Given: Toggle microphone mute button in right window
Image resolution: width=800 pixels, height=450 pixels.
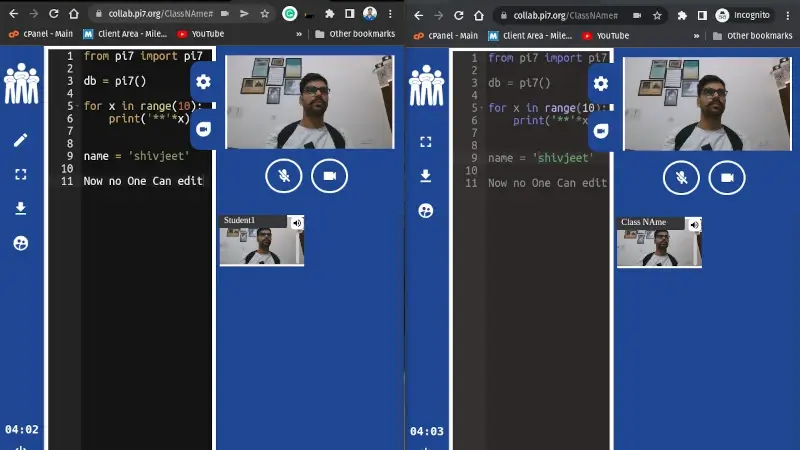Looking at the screenshot, I should tap(681, 178).
